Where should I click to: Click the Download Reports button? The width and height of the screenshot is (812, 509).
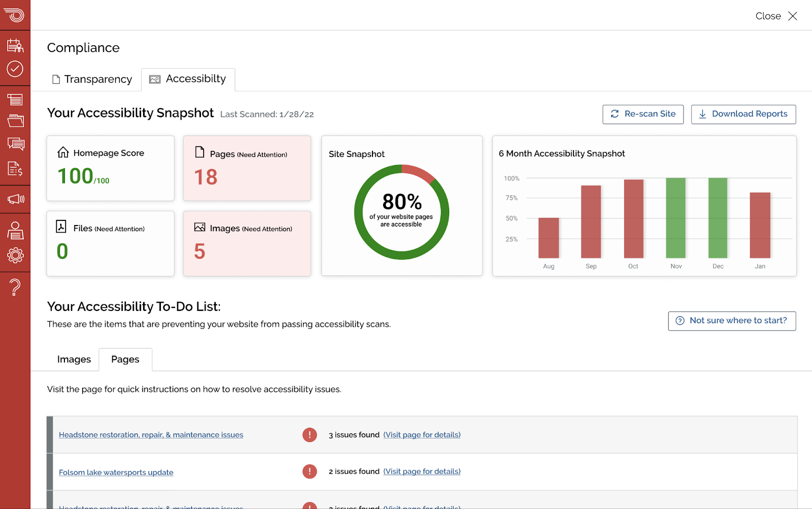743,114
